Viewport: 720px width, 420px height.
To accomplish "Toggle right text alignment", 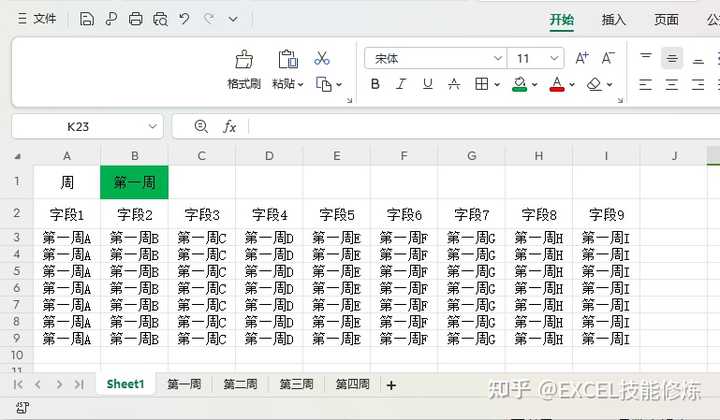I will (698, 84).
